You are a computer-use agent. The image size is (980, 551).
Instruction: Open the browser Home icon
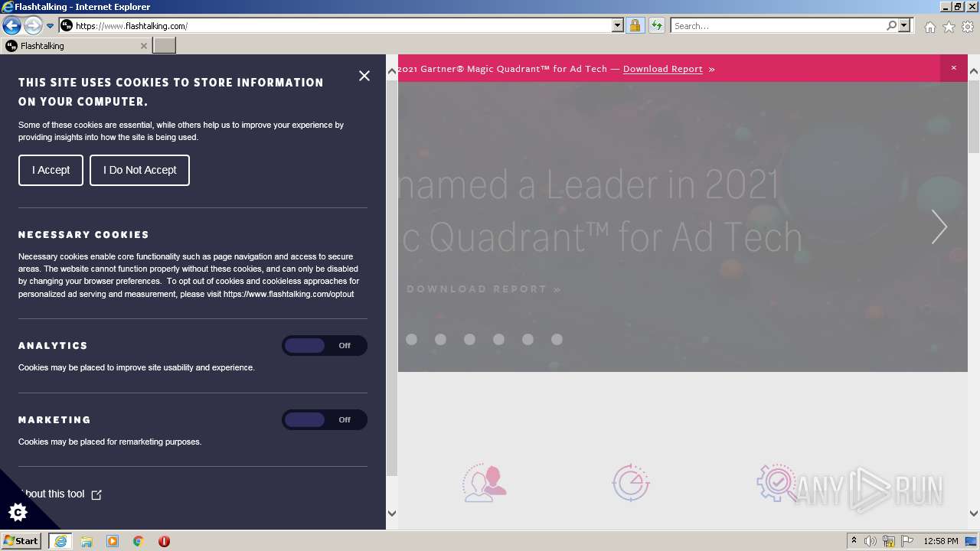929,27
